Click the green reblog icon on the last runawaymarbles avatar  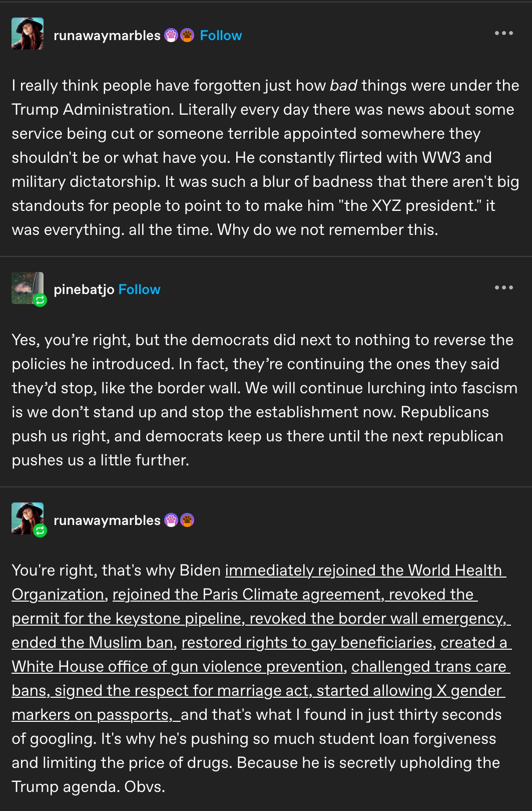pyautogui.click(x=40, y=530)
